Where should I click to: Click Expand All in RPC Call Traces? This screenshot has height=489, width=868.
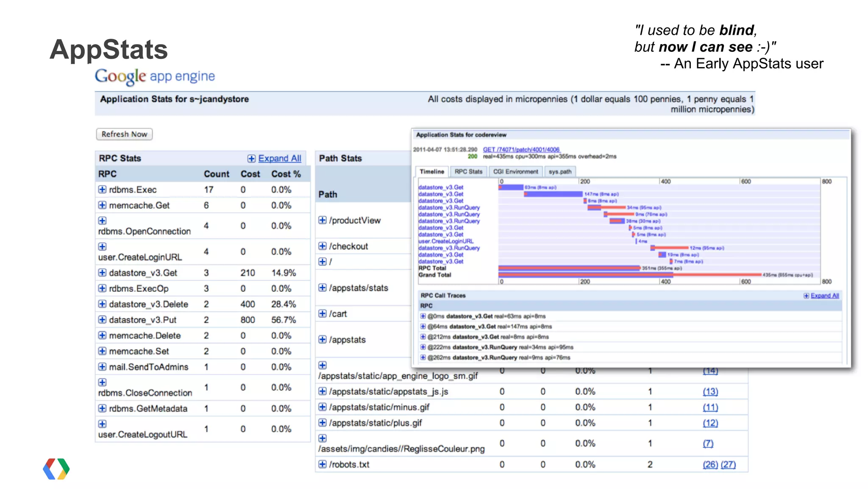825,296
